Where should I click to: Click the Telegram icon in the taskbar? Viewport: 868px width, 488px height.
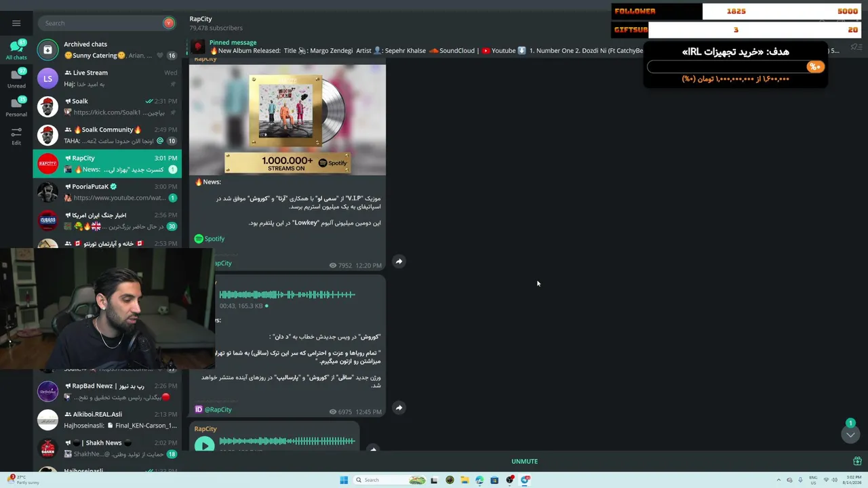[525, 480]
